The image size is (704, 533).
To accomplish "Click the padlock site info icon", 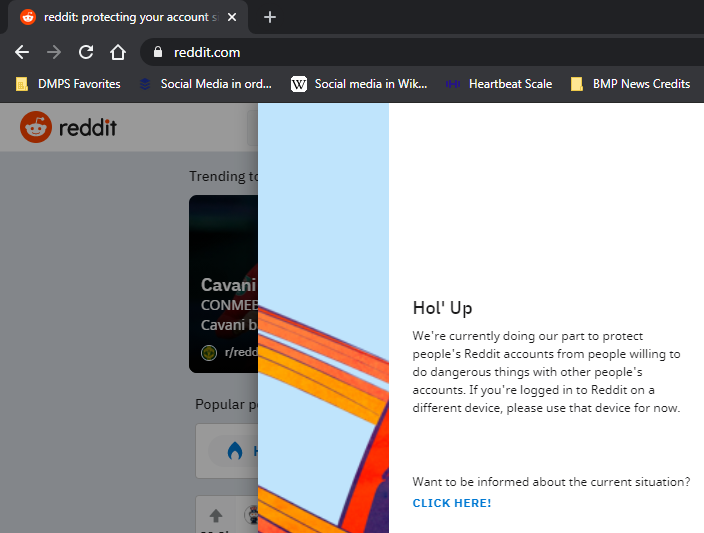I will point(158,52).
